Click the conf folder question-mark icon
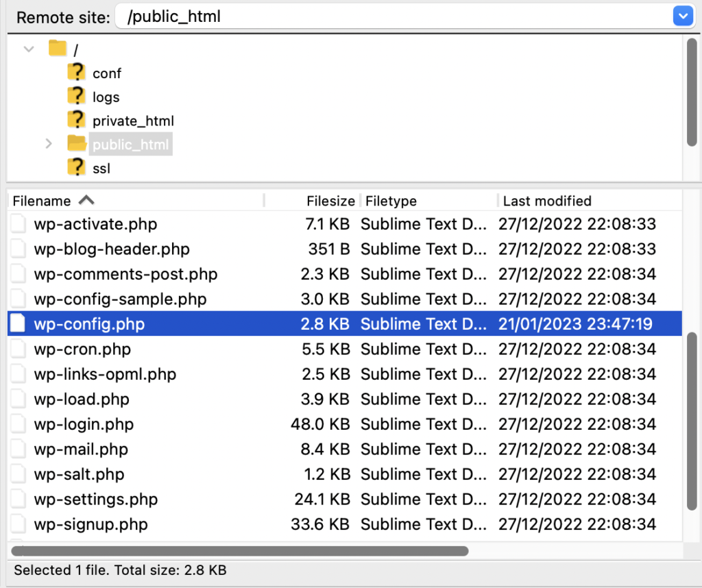This screenshot has height=588, width=702. click(77, 71)
